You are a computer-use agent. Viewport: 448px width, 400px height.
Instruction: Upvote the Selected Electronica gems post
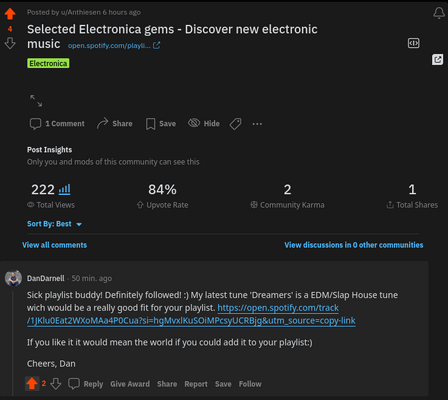tap(10, 14)
